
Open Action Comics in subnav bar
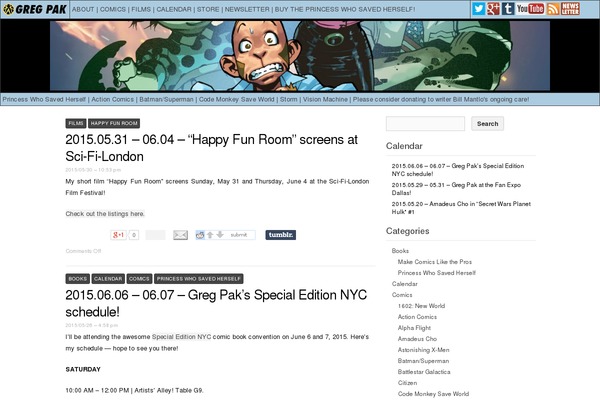(x=112, y=100)
